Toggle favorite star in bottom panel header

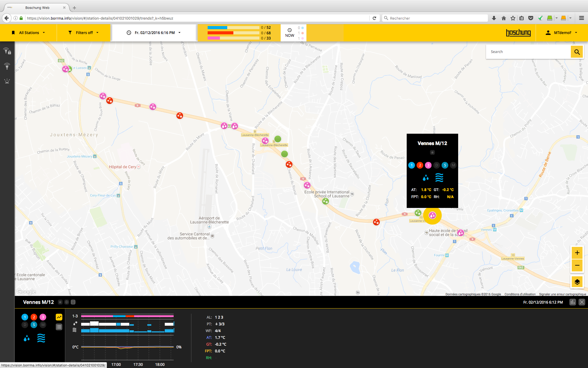[60, 302]
